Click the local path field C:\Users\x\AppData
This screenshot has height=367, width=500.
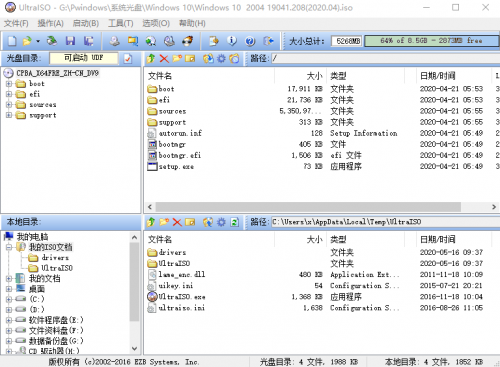coord(385,222)
